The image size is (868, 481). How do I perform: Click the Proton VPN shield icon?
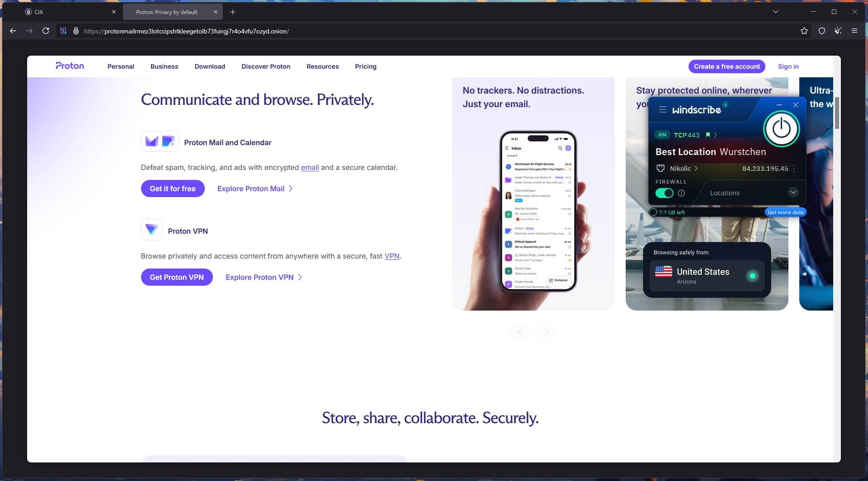point(151,230)
